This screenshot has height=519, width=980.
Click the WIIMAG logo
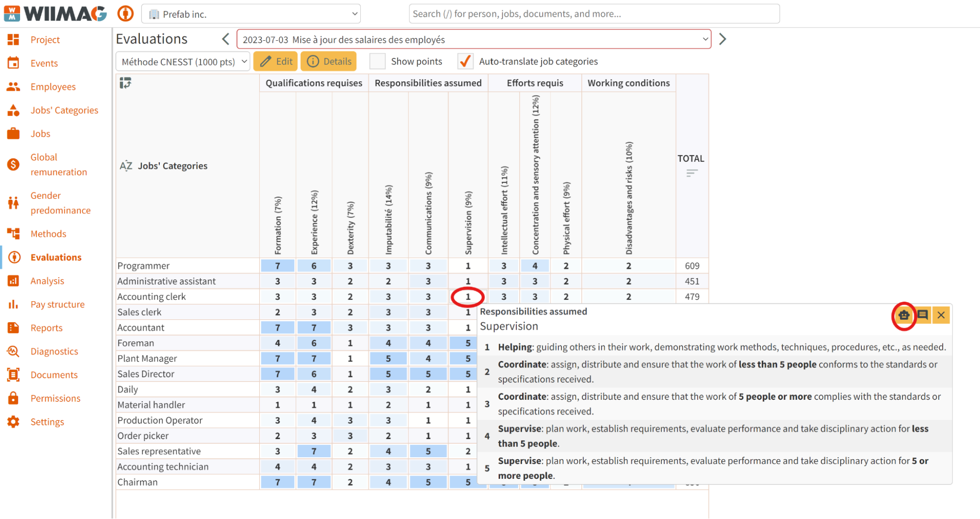[x=55, y=13]
